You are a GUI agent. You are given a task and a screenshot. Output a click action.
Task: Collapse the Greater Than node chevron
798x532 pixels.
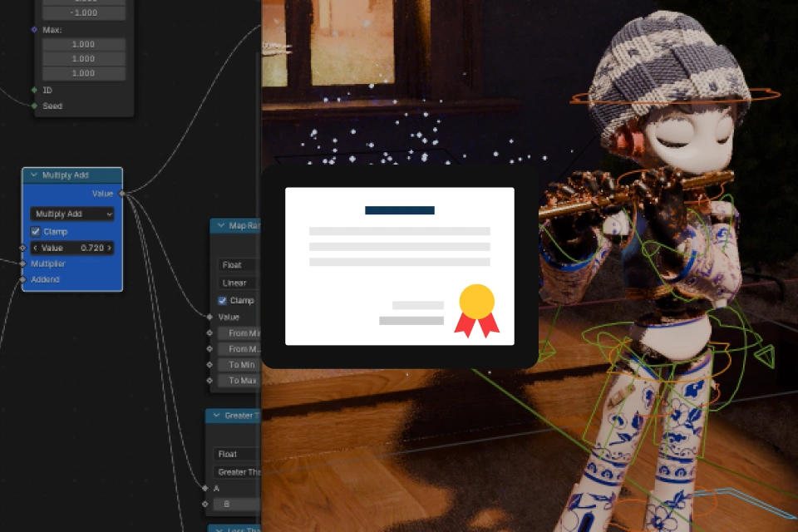click(x=216, y=416)
